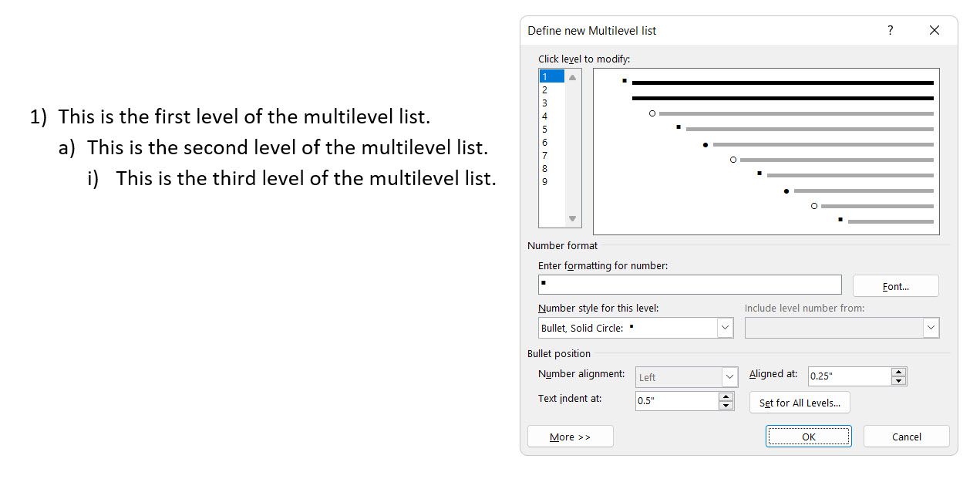This screenshot has width=980, height=489.
Task: Confirm with the OK button
Action: point(808,437)
